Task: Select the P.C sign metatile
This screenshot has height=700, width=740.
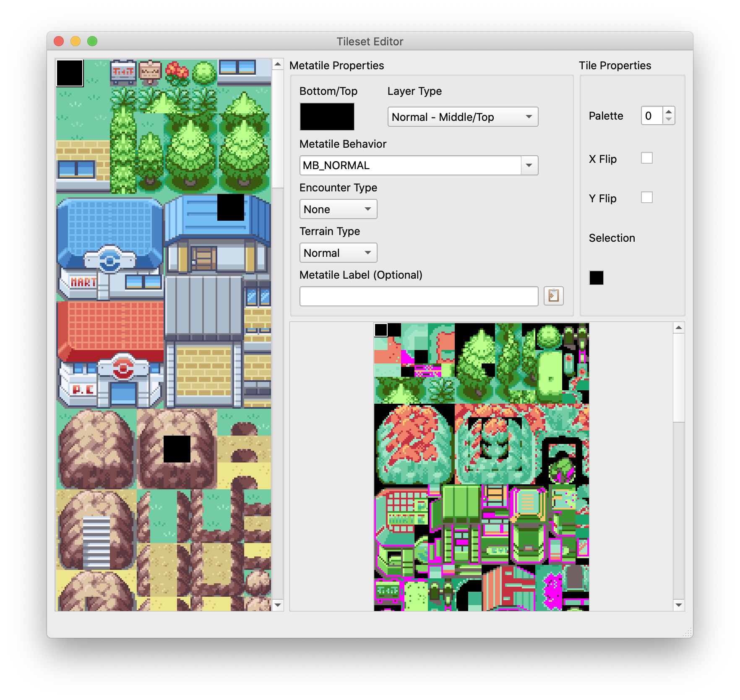Action: tap(83, 389)
